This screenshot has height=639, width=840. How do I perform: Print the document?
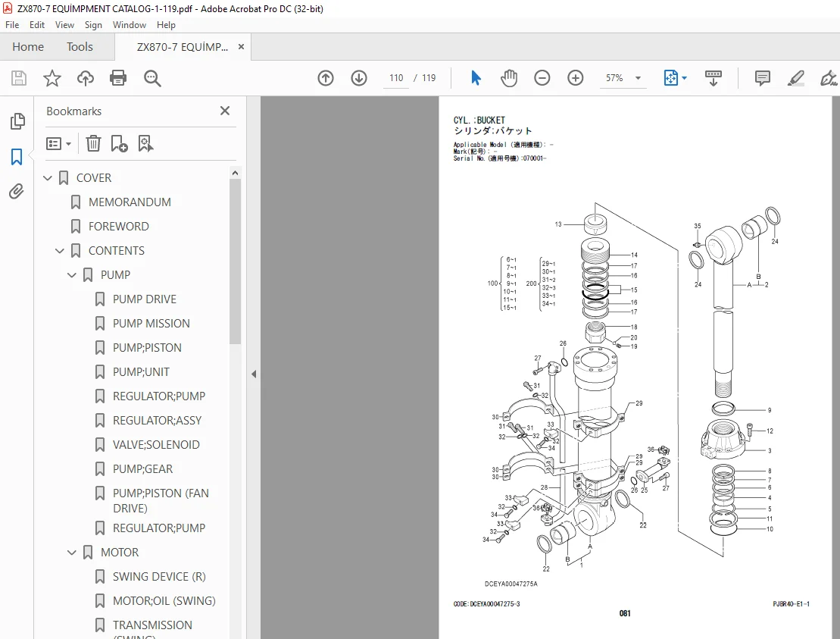tap(118, 78)
